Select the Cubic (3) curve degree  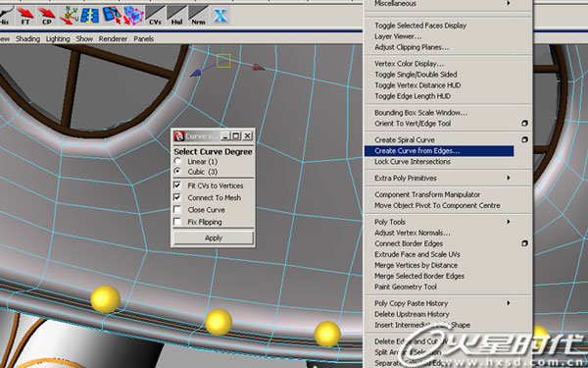(x=177, y=171)
